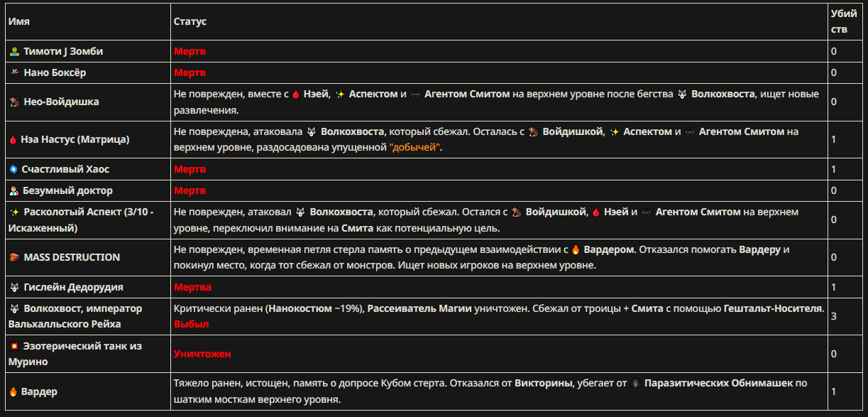This screenshot has height=417, width=868.
Task: Select red Мертва status of Гислейн Дедорудия
Action: tap(193, 288)
